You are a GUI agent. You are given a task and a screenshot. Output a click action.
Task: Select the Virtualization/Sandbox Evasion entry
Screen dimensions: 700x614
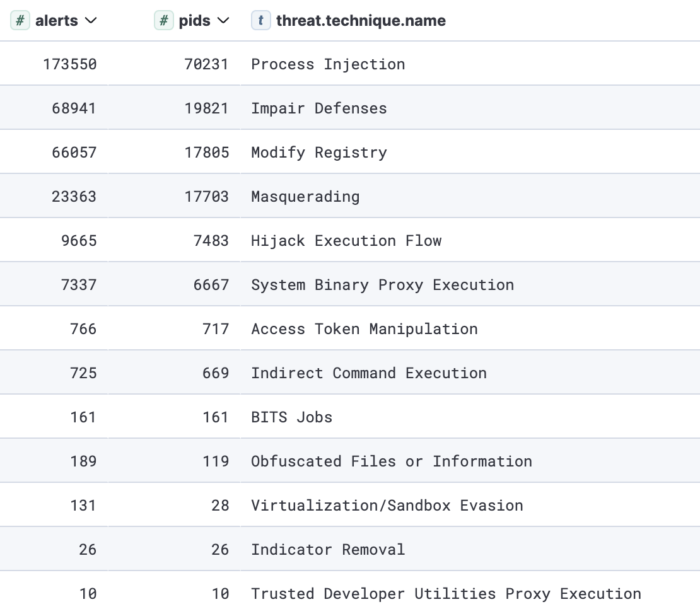coord(387,506)
